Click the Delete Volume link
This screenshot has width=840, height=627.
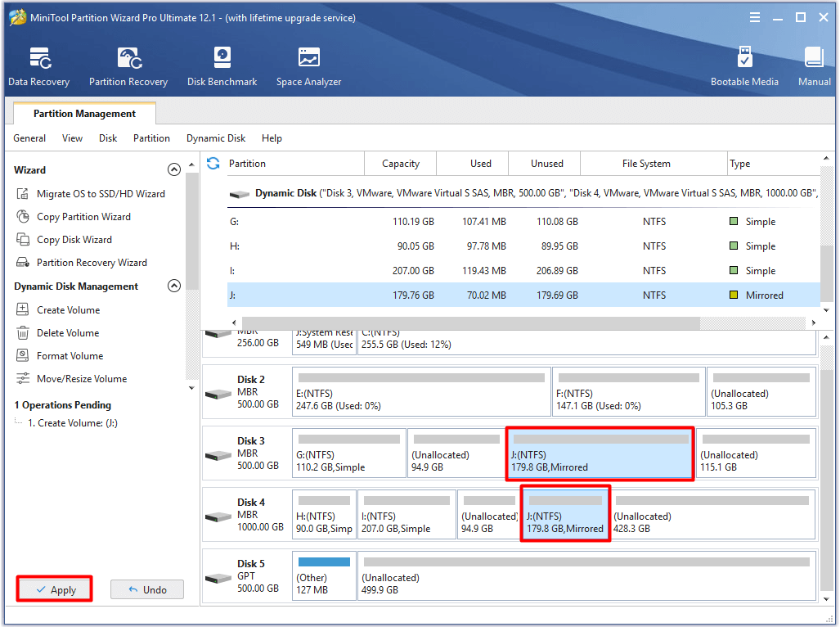(68, 333)
